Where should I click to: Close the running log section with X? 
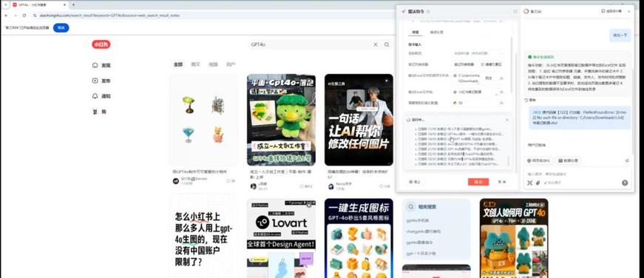506,120
